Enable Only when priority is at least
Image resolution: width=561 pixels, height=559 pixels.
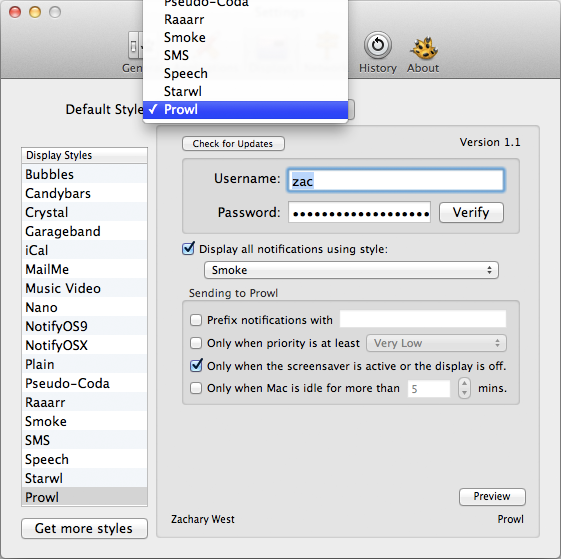[x=196, y=343]
